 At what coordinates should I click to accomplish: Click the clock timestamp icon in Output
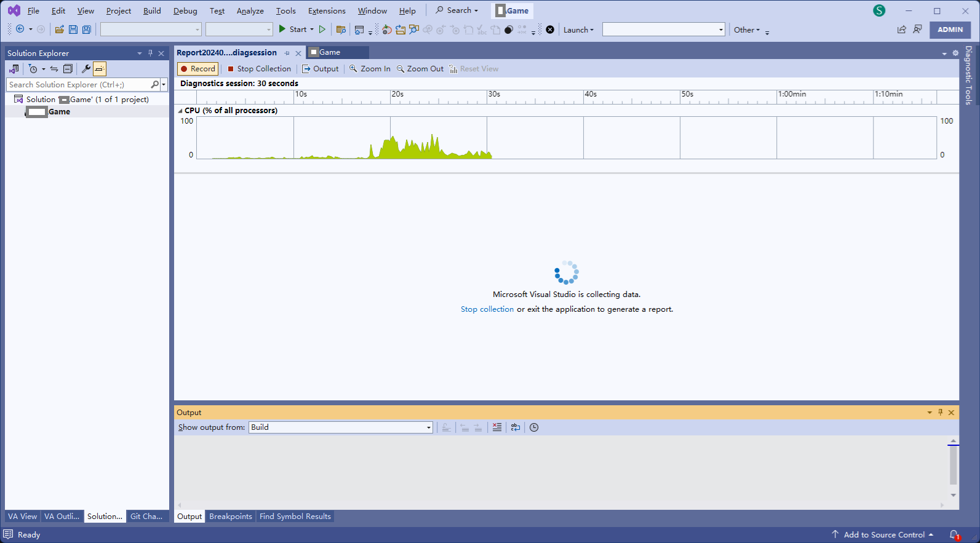click(534, 427)
